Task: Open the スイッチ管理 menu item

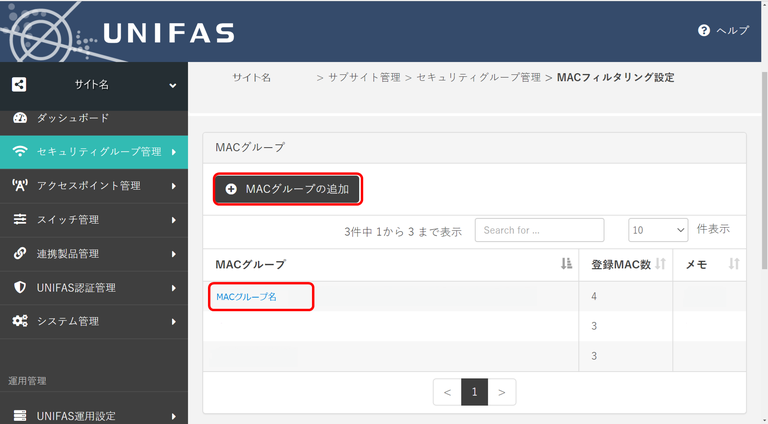Action: coord(68,220)
